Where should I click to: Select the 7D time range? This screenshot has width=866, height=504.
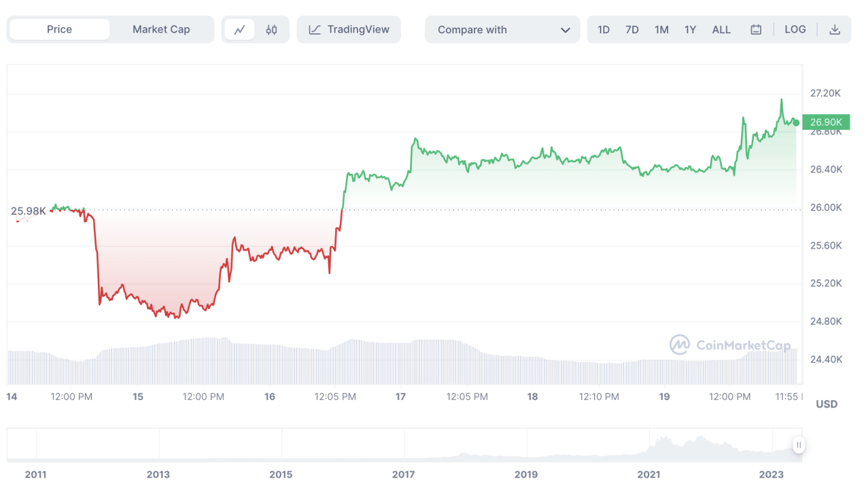click(x=632, y=30)
